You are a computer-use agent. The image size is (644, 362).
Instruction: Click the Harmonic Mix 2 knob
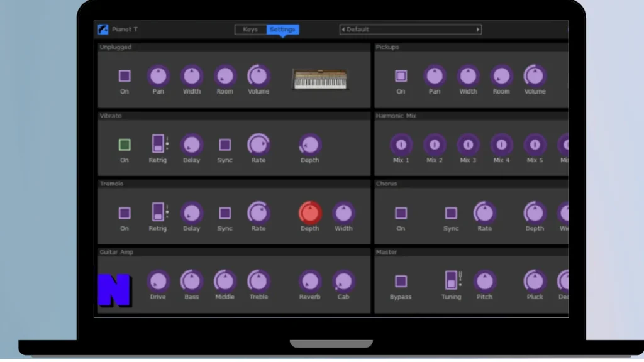pyautogui.click(x=435, y=145)
